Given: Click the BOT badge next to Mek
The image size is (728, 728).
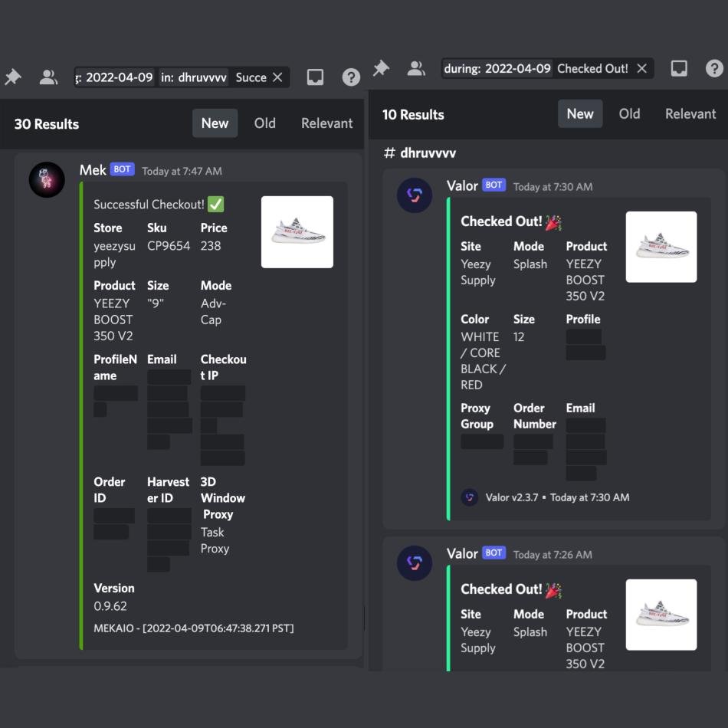Looking at the screenshot, I should click(x=122, y=169).
